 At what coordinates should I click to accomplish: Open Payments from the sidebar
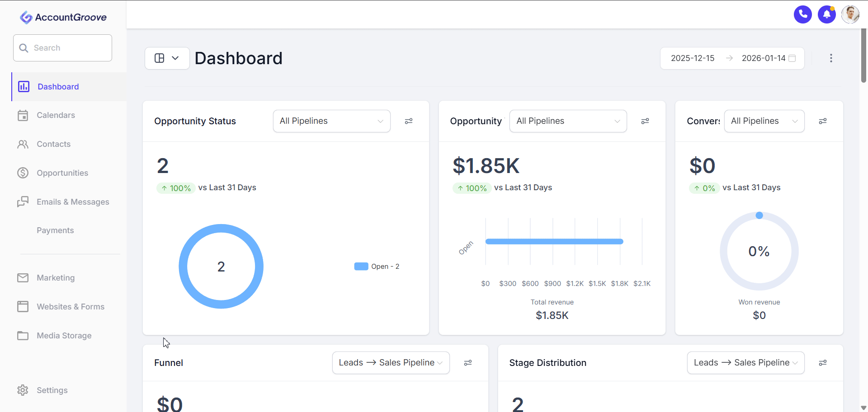coord(55,230)
